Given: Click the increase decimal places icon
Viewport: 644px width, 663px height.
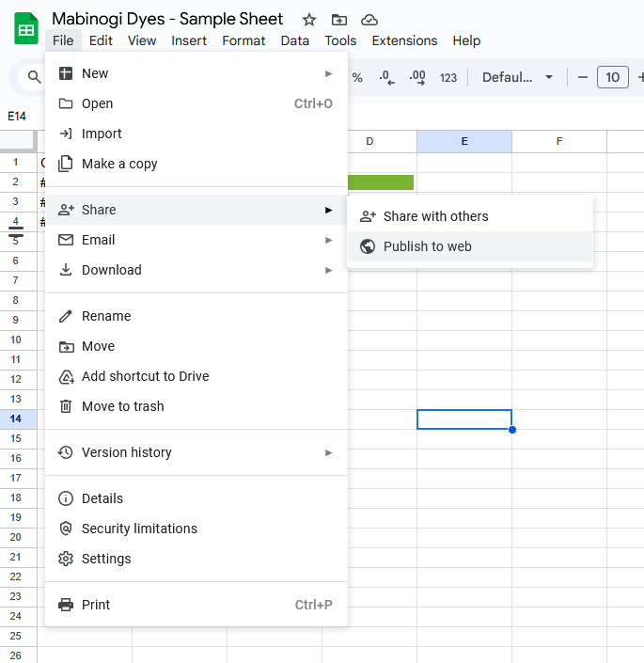Looking at the screenshot, I should (x=417, y=77).
